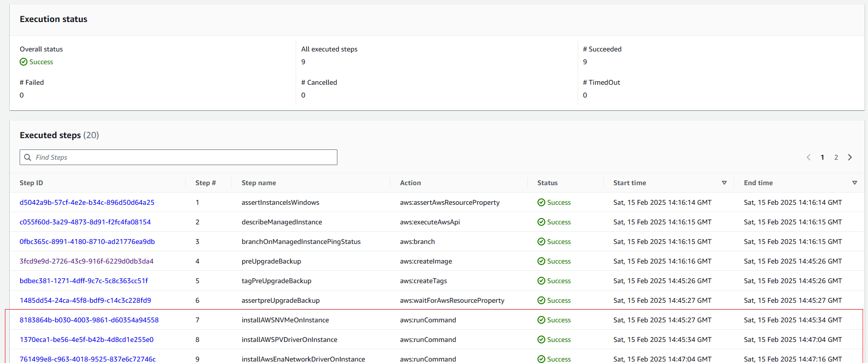Go to previous page of executed steps
This screenshot has height=363, width=868.
point(809,157)
